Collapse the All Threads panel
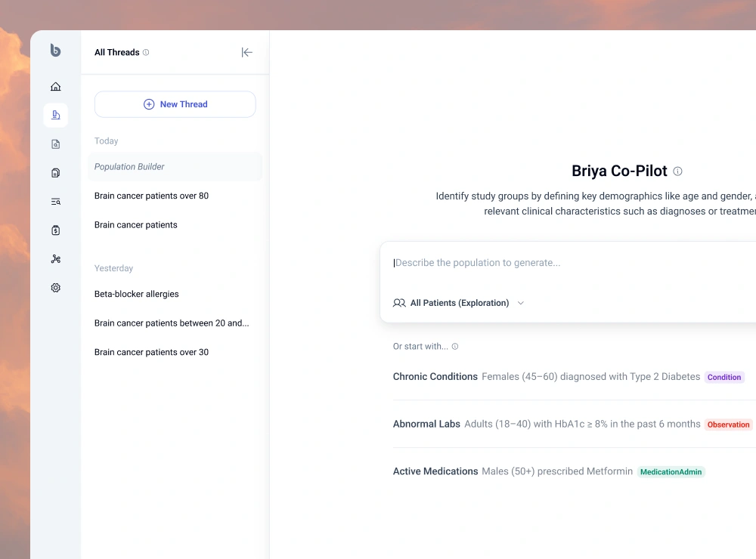The height and width of the screenshot is (559, 756). pos(246,52)
